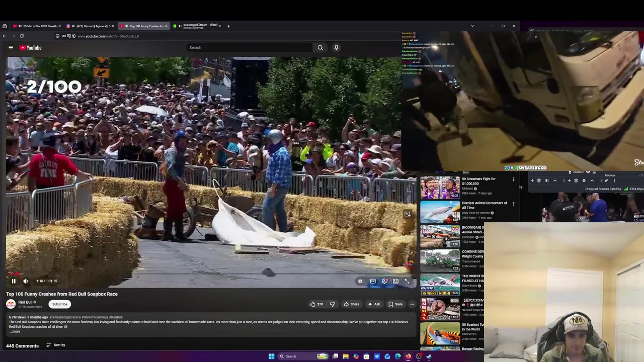
Task: Open the '50 Streamers Fight for $1,000,000' thumbnail
Action: (x=440, y=187)
